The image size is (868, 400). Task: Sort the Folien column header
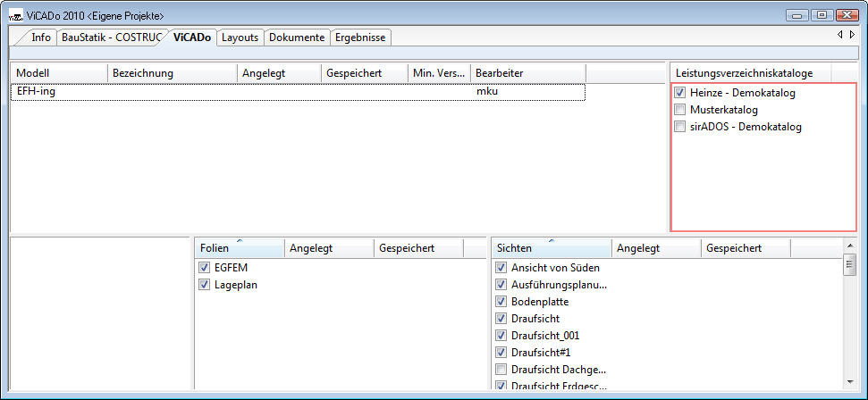pos(240,248)
